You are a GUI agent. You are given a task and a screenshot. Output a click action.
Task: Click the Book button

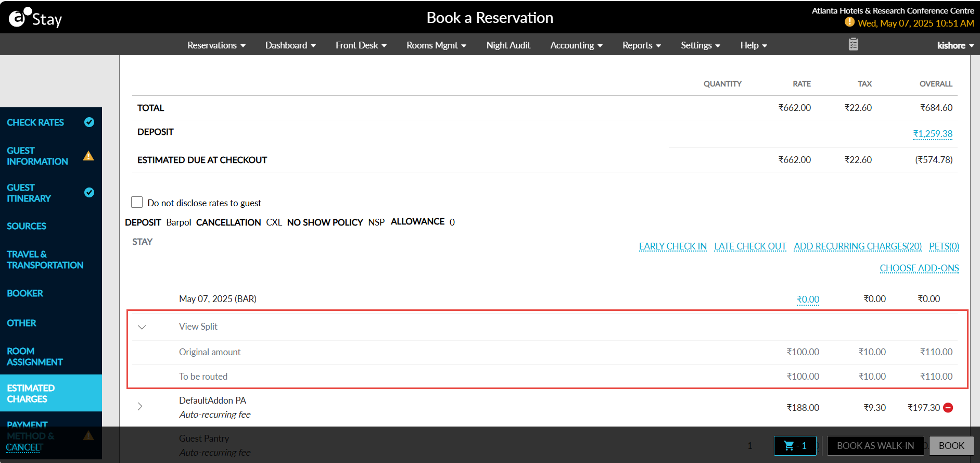tap(951, 446)
